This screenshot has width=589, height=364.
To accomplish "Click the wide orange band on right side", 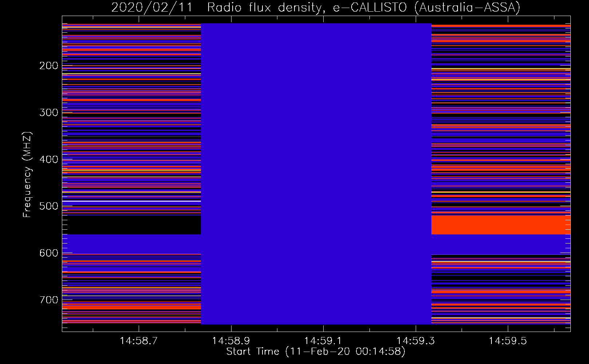I will [501, 225].
